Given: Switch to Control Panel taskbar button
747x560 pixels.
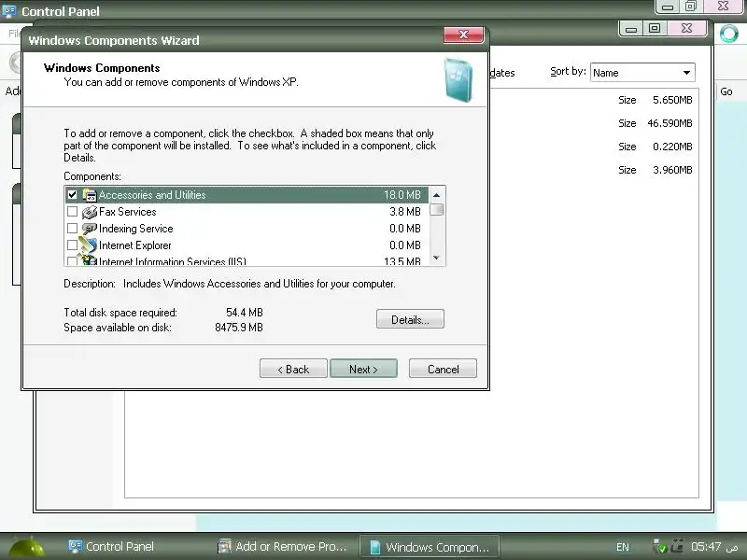Looking at the screenshot, I should coord(111,546).
